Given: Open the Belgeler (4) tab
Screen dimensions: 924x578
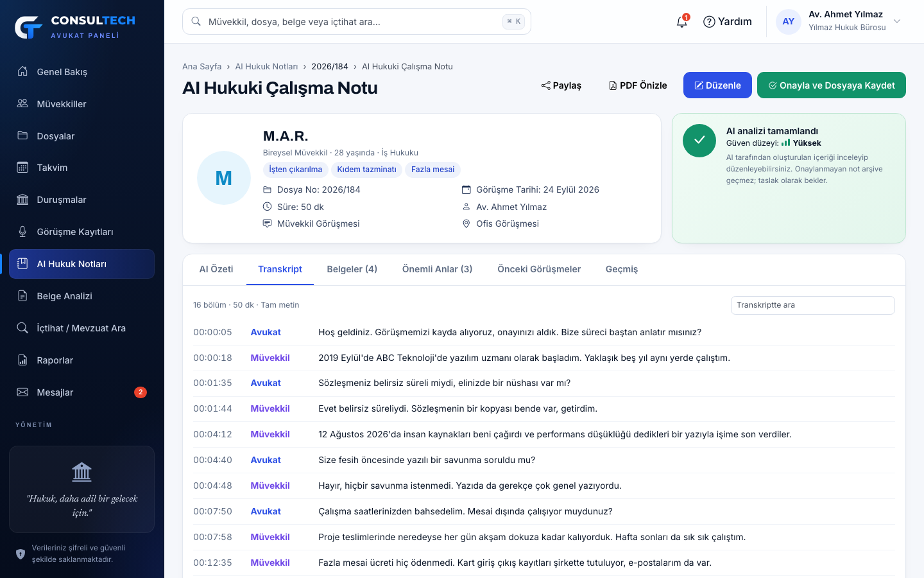Looking at the screenshot, I should coord(352,269).
